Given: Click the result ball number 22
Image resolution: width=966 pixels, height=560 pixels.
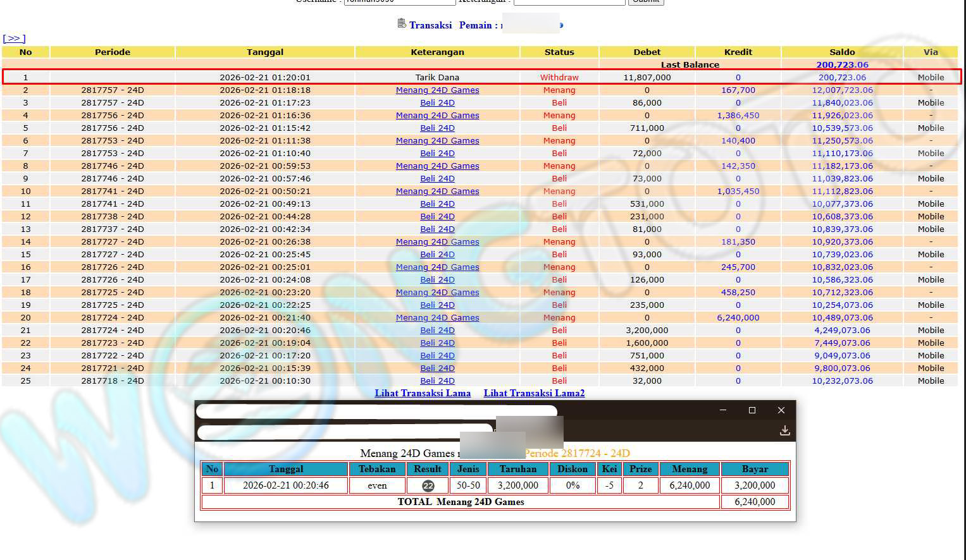Looking at the screenshot, I should [428, 485].
